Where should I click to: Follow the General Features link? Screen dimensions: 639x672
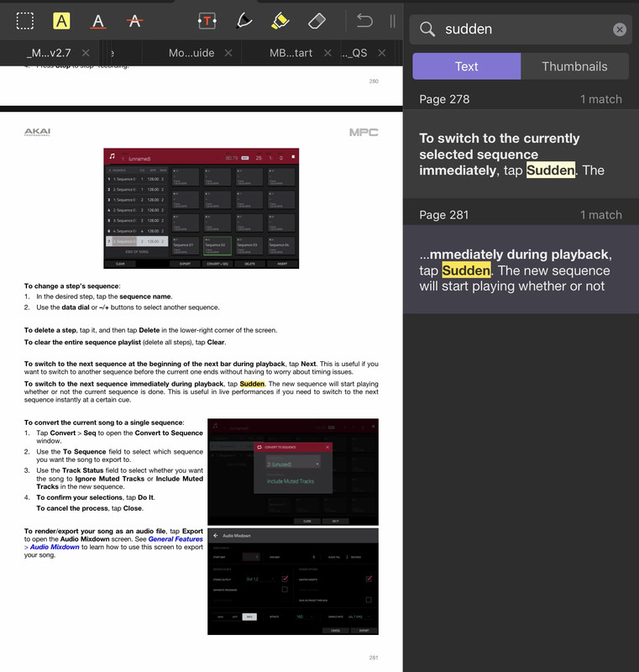175,539
